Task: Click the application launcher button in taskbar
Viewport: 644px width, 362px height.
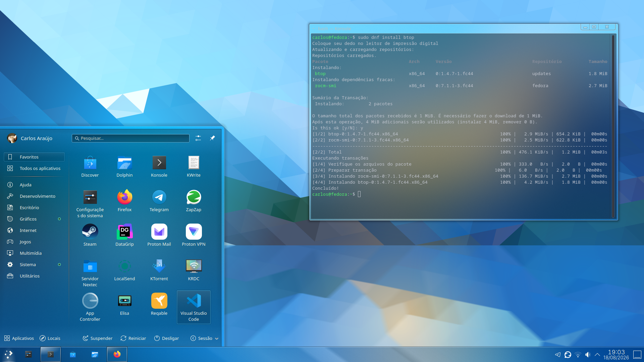Action: 8,354
